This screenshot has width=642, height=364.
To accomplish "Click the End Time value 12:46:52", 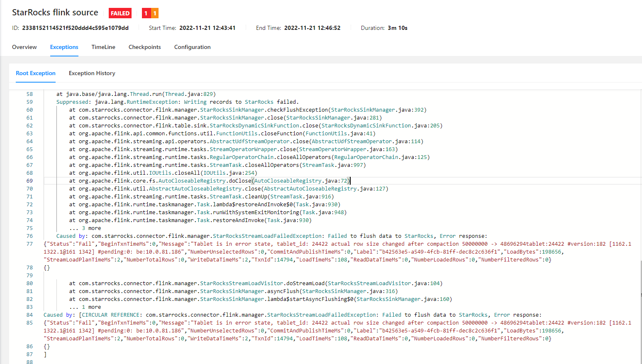I will 312,28.
